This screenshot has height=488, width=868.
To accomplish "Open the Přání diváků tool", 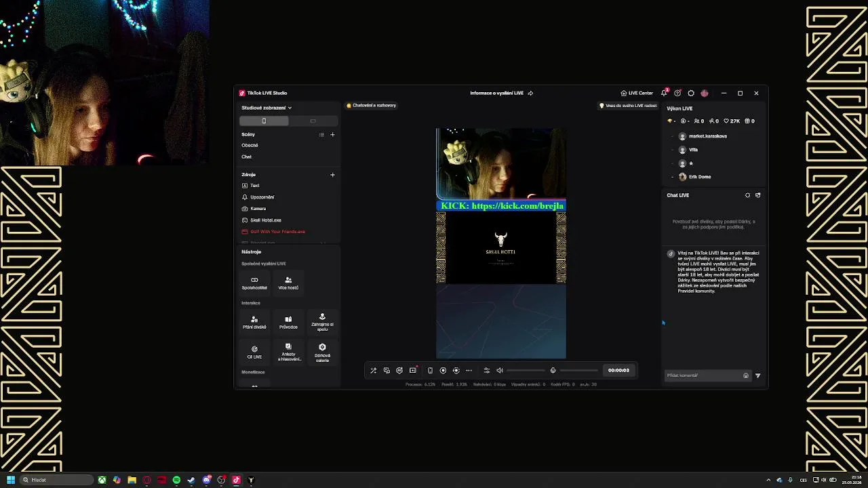I will point(254,323).
